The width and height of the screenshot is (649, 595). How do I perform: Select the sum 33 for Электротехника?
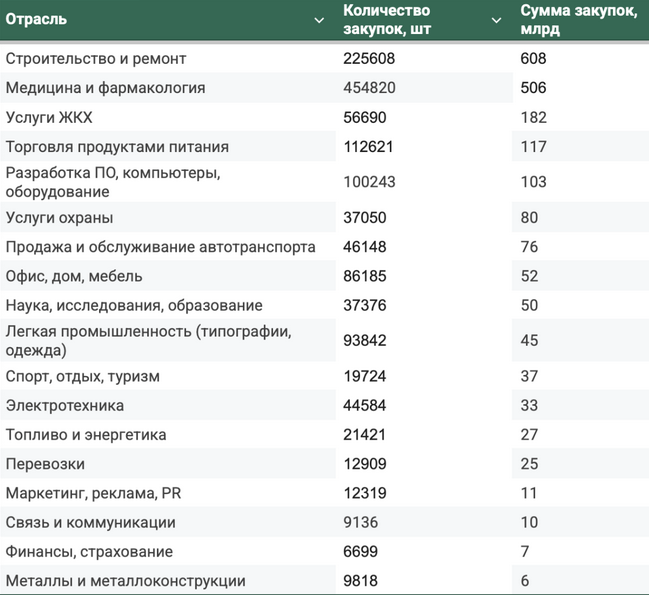[529, 405]
